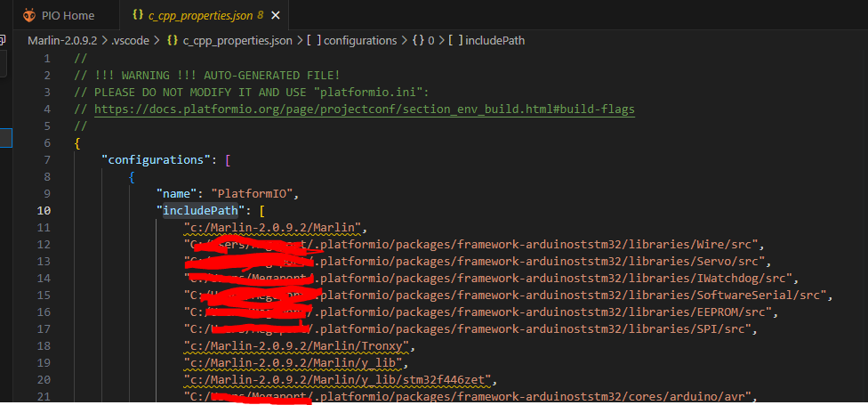868x405 pixels.
Task: Click line number 1 in the gutter
Action: pyautogui.click(x=46, y=58)
